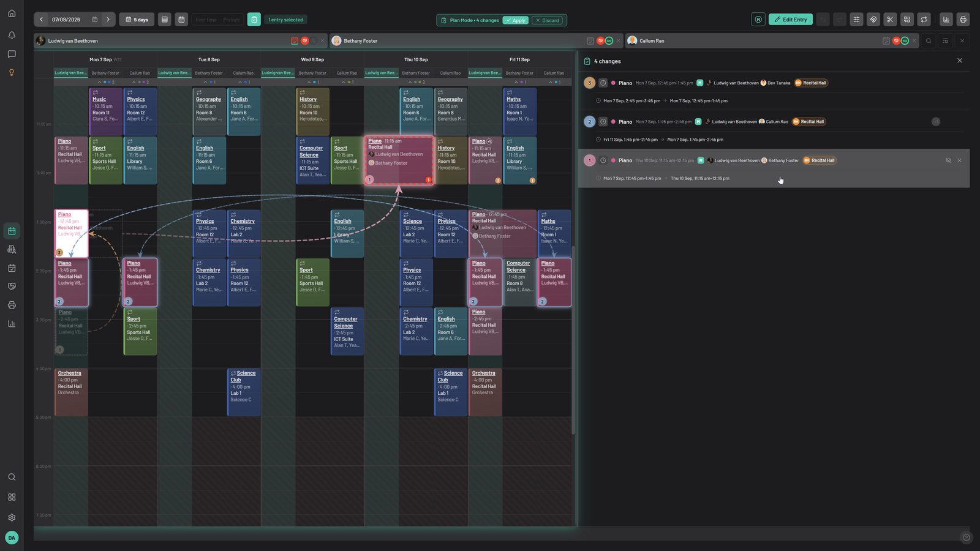Open the Home icon in sidebar
This screenshot has height=551, width=980.
(x=12, y=13)
